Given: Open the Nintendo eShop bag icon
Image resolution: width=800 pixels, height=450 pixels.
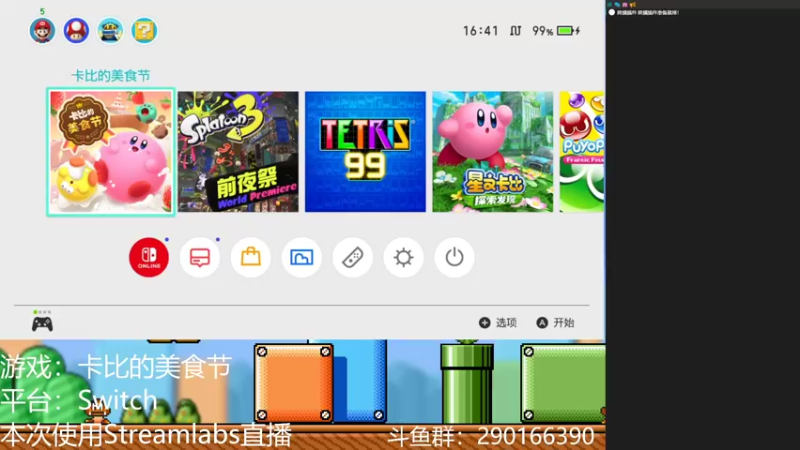Looking at the screenshot, I should pos(251,257).
